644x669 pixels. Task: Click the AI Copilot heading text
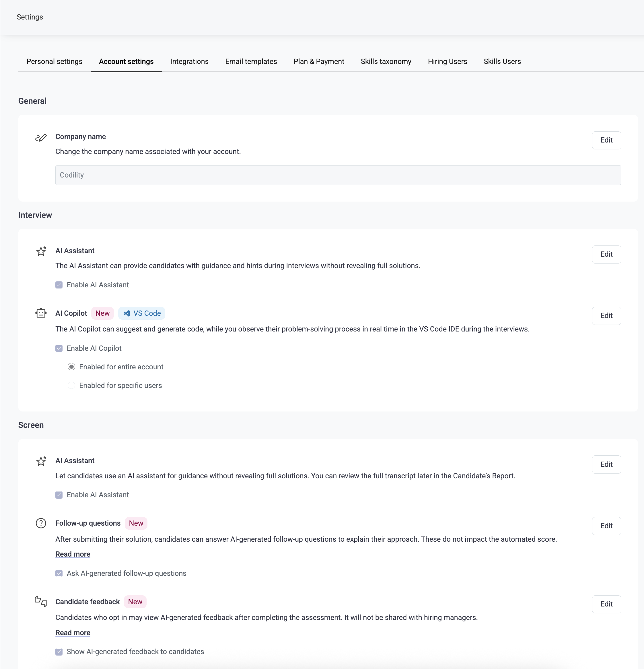pos(71,313)
